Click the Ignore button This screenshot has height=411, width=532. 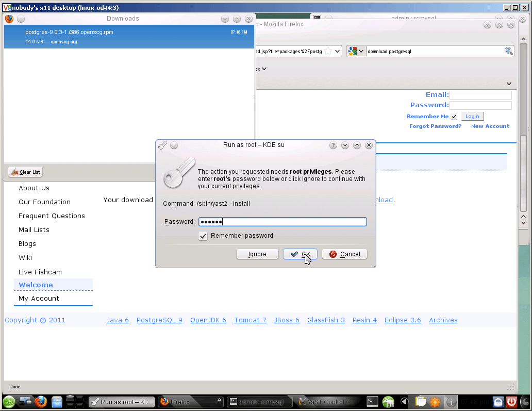(x=257, y=254)
